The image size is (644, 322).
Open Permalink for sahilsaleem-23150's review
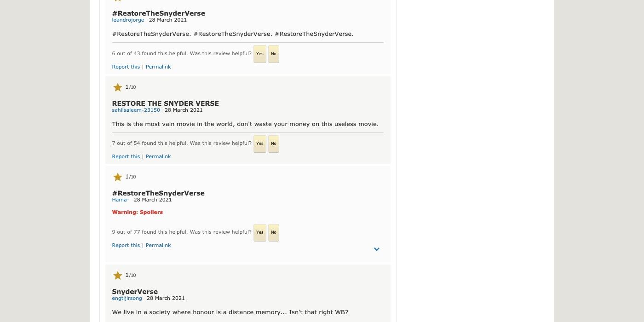coord(158,156)
